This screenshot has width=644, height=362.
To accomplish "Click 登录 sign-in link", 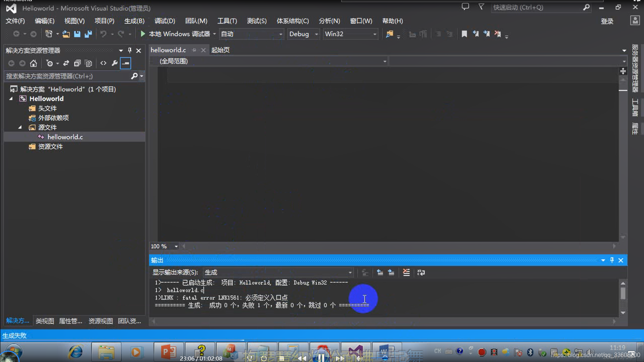I will click(x=607, y=21).
